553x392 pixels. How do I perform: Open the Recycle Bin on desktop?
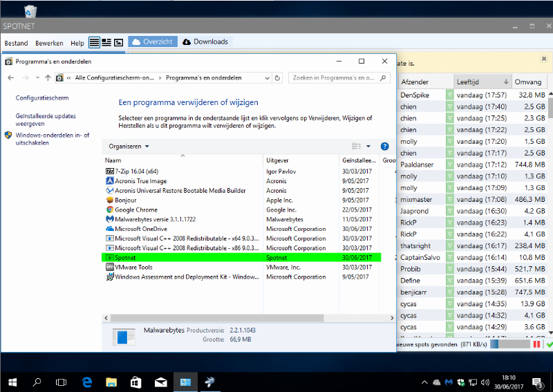coord(30,10)
